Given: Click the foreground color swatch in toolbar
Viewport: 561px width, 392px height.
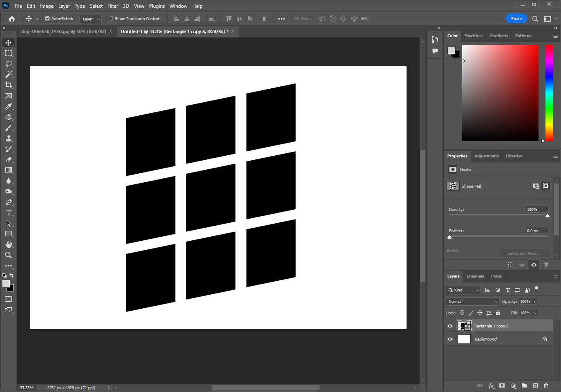Looking at the screenshot, I should tap(6, 284).
